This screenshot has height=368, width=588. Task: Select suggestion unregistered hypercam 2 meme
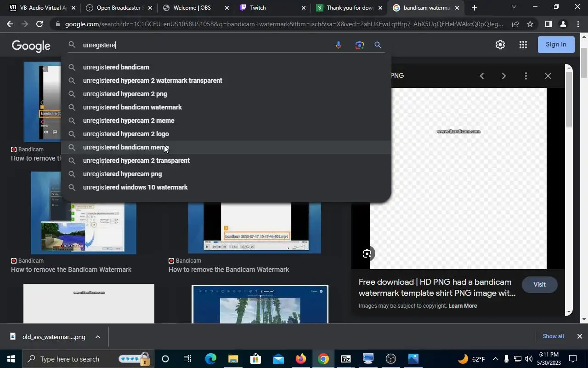click(226, 121)
